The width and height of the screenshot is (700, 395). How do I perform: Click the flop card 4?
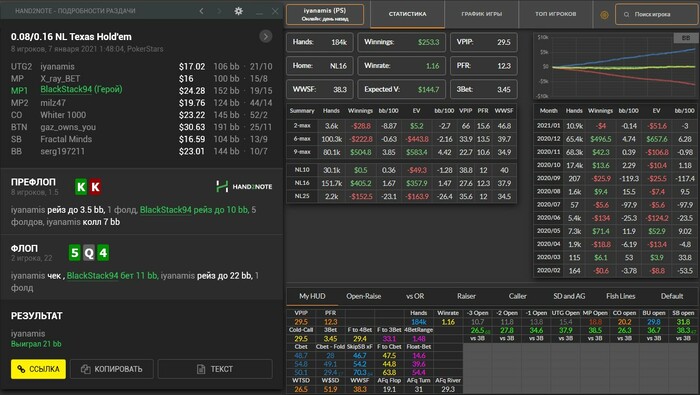[x=103, y=253]
